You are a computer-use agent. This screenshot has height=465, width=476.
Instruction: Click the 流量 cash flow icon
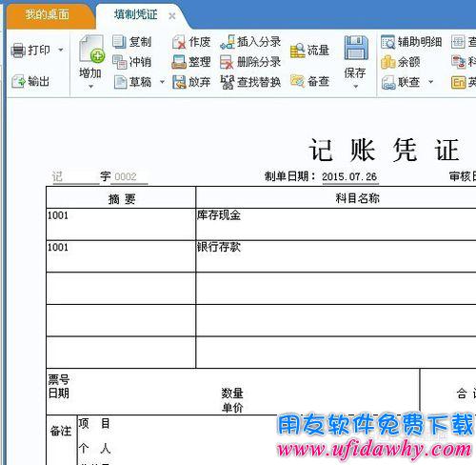297,51
